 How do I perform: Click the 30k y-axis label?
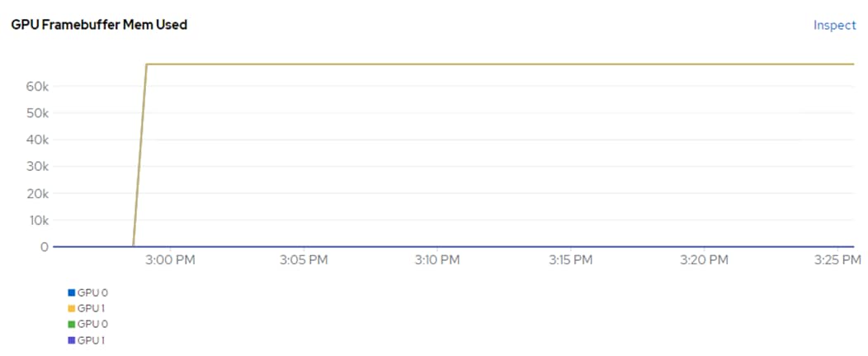38,167
